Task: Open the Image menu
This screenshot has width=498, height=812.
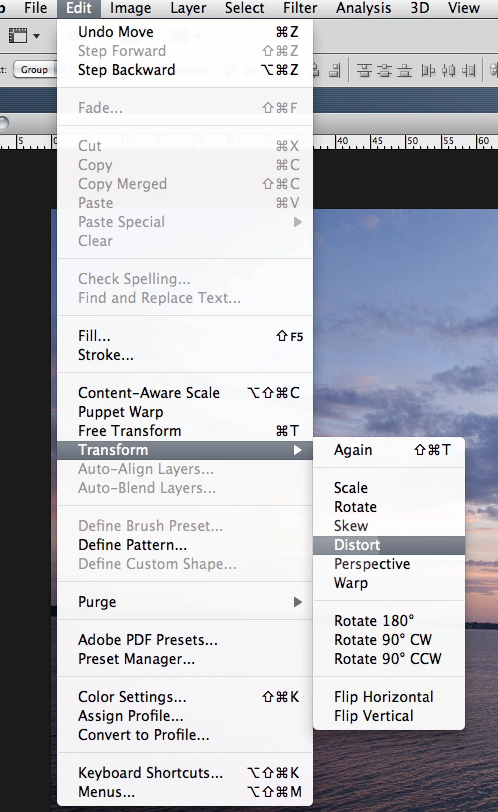Action: point(130,8)
